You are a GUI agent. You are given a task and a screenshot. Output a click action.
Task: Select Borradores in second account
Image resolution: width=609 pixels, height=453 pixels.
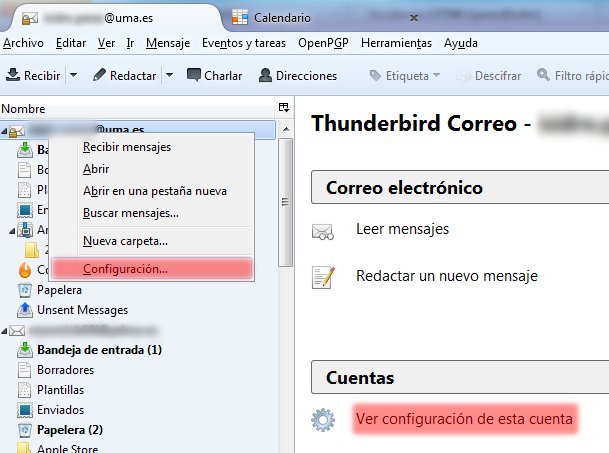[65, 370]
